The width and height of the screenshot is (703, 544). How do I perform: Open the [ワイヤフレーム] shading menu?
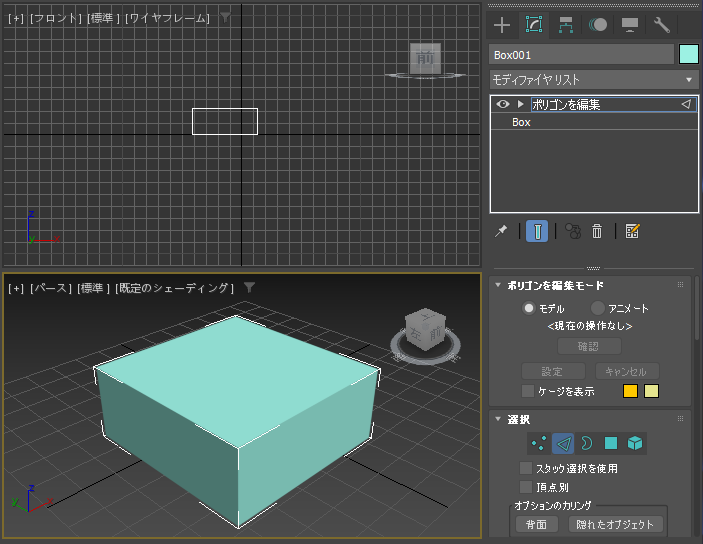(x=167, y=18)
